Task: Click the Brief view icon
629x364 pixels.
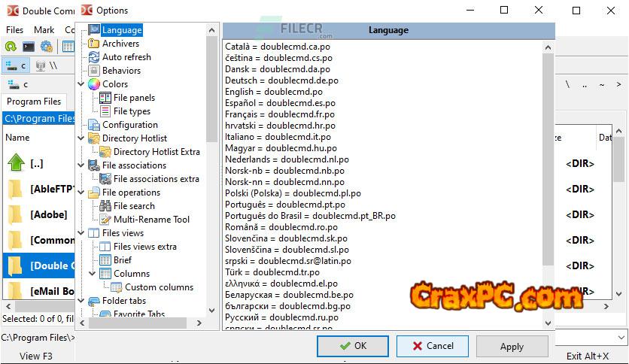Action: 105,259
